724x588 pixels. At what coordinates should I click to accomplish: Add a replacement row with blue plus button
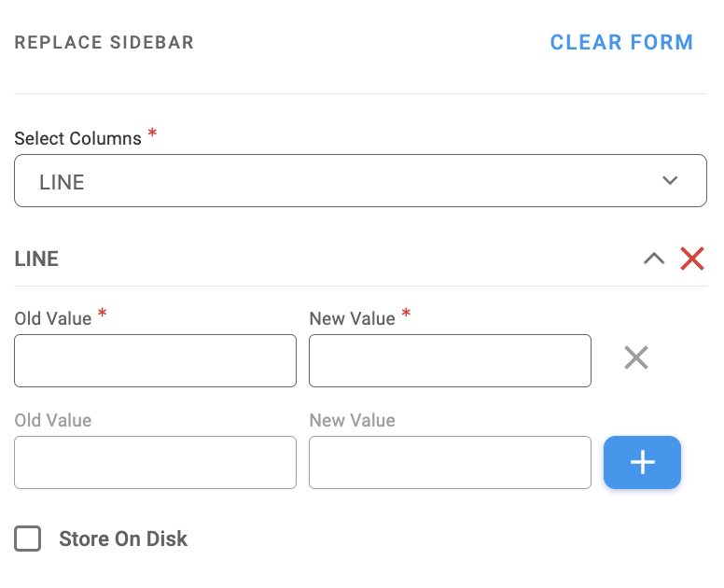point(642,462)
